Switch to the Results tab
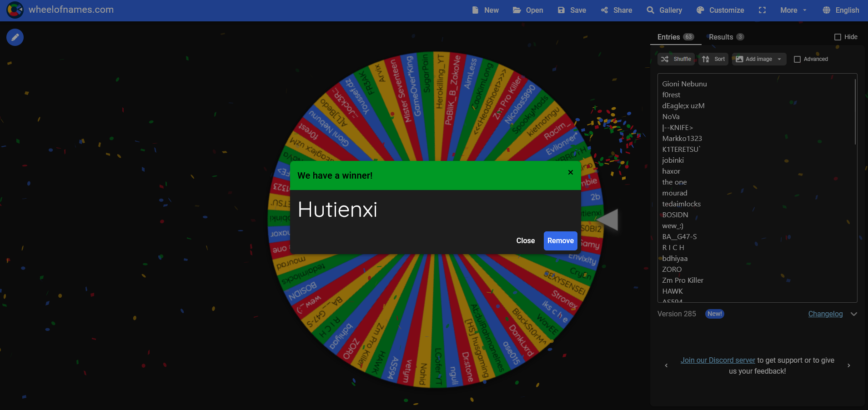 [726, 37]
